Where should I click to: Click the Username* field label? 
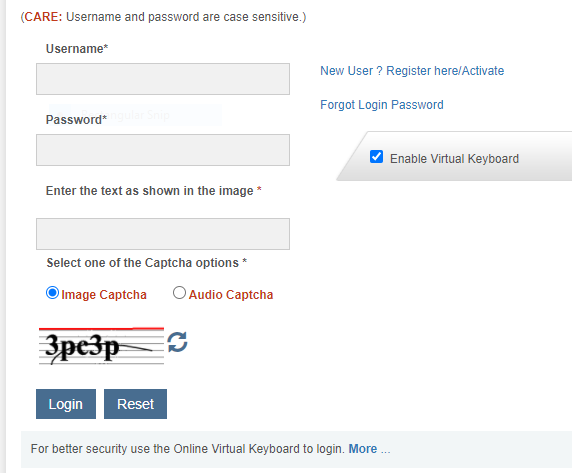point(77,49)
